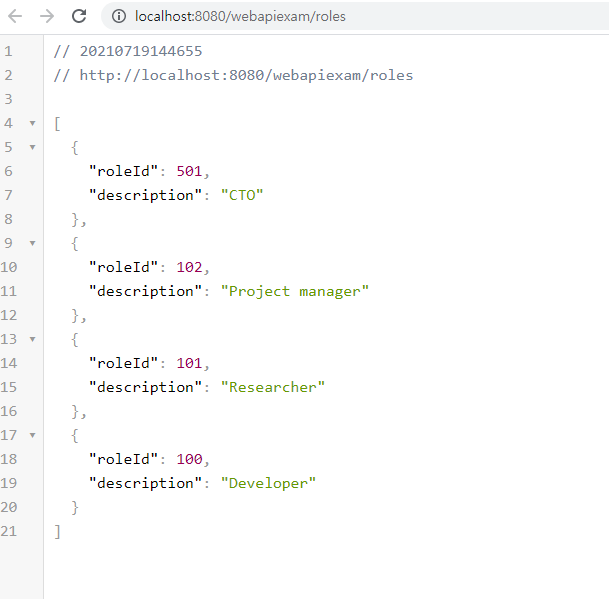Viewport: 609px width, 599px height.
Task: Click the "roleId" key on line 18
Action: pos(123,459)
